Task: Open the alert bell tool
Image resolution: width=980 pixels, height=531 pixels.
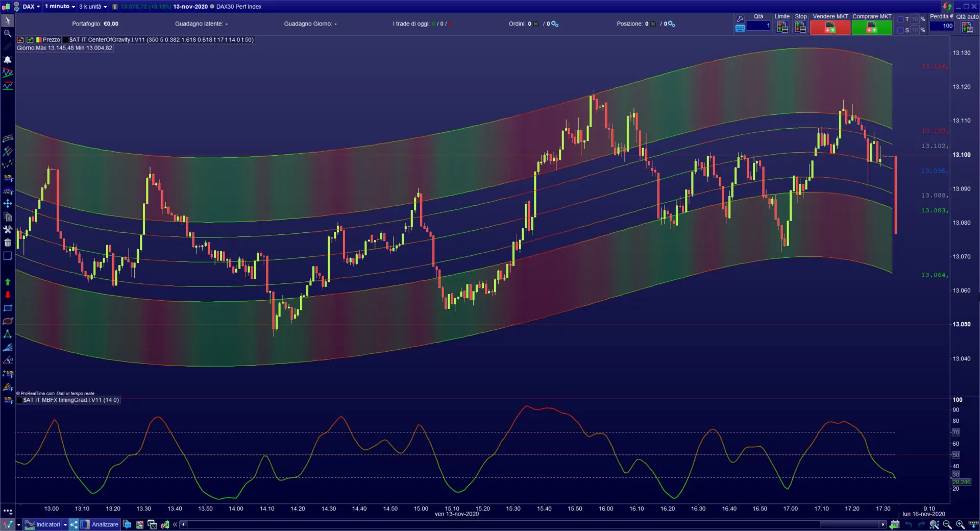Action: 8,60
